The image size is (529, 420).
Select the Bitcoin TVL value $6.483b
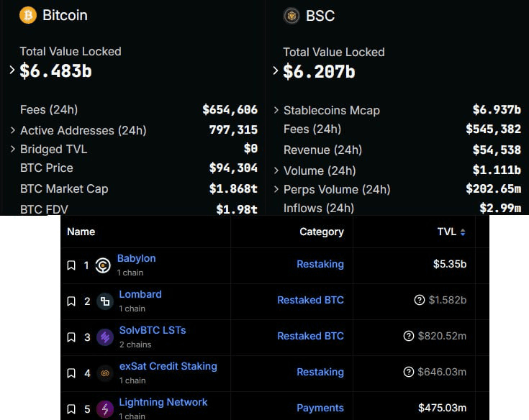[x=55, y=70]
